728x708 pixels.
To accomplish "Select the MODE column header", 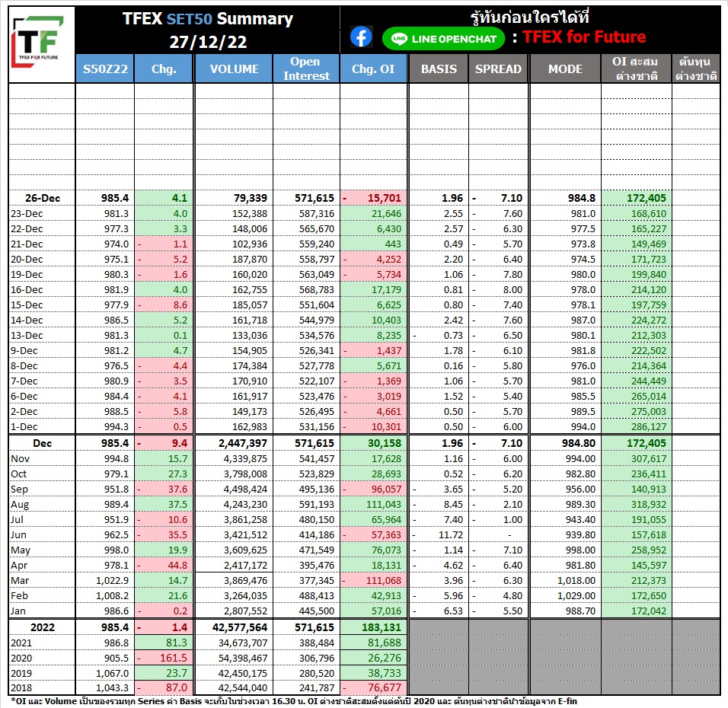I will tap(565, 69).
